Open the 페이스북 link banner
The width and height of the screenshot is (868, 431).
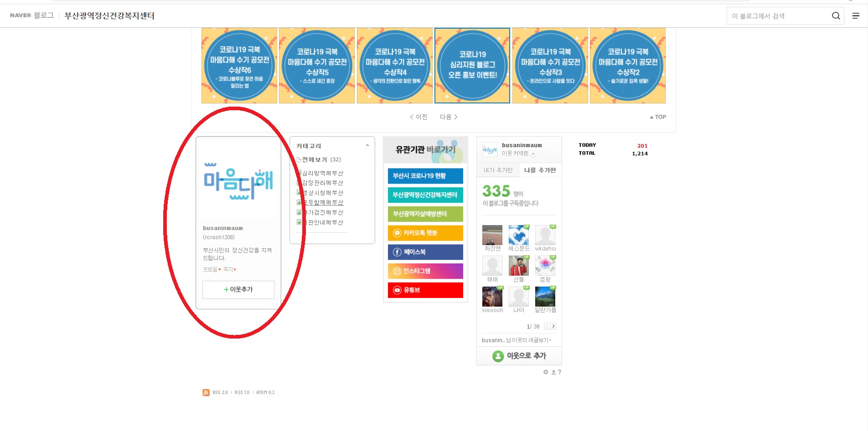(x=425, y=252)
